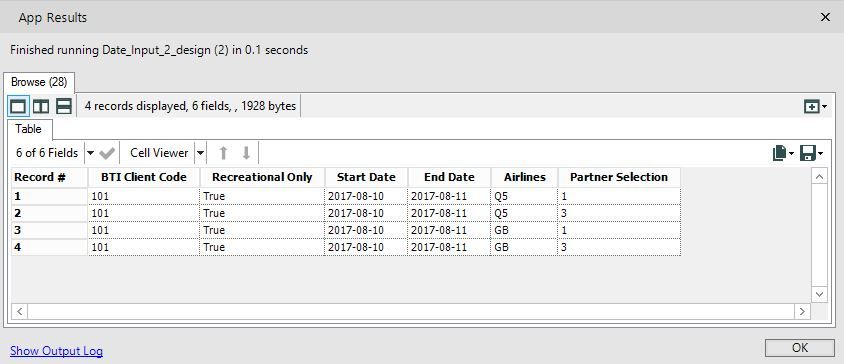This screenshot has width=844, height=364.
Task: Move to previous record up arrow
Action: coord(223,153)
